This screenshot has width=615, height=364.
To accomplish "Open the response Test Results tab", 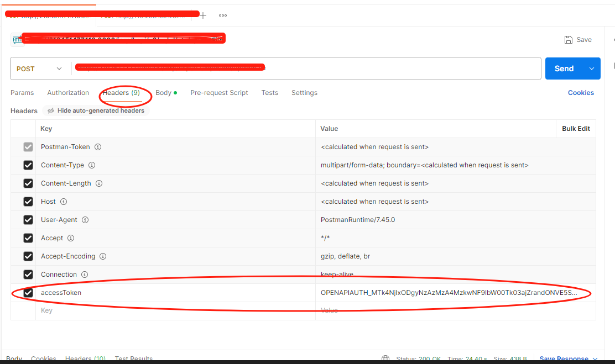I will 134,358.
